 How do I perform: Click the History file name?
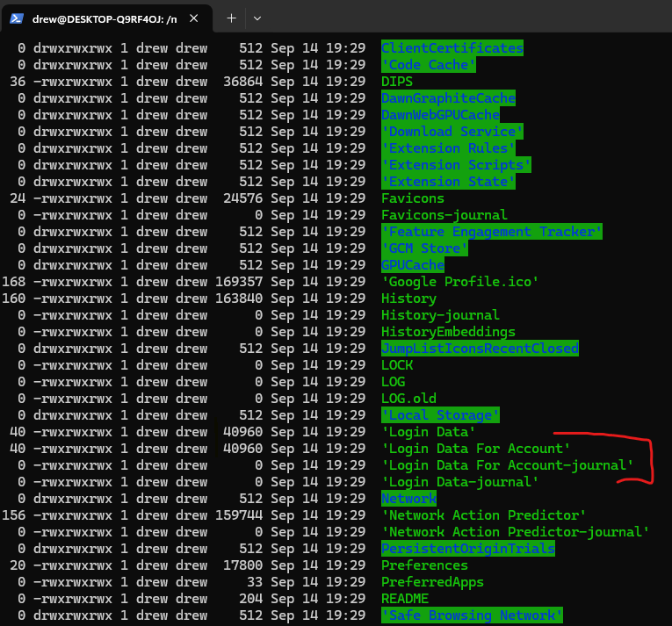tap(408, 299)
